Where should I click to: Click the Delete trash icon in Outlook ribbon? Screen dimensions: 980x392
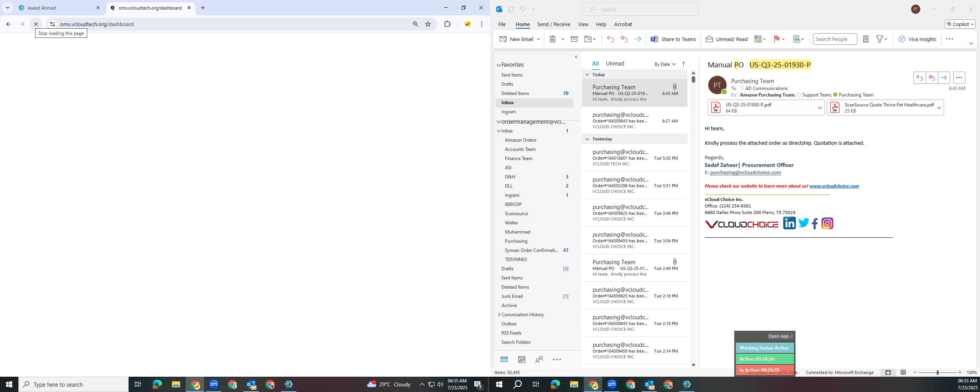(x=552, y=39)
